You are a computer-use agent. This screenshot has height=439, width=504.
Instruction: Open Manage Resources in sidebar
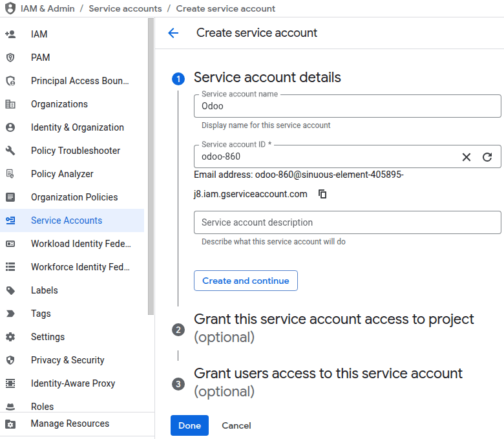[x=70, y=423]
